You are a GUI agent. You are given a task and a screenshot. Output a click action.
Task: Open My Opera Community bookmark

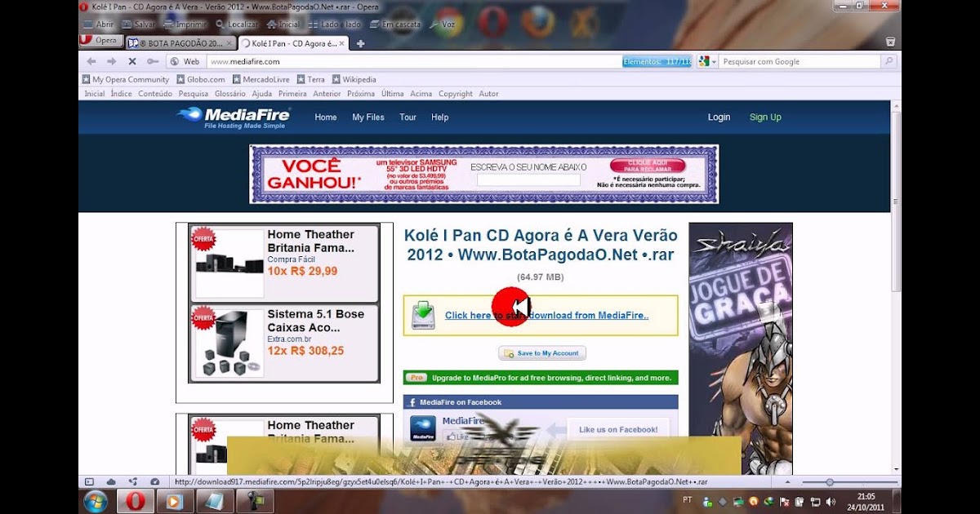[126, 80]
